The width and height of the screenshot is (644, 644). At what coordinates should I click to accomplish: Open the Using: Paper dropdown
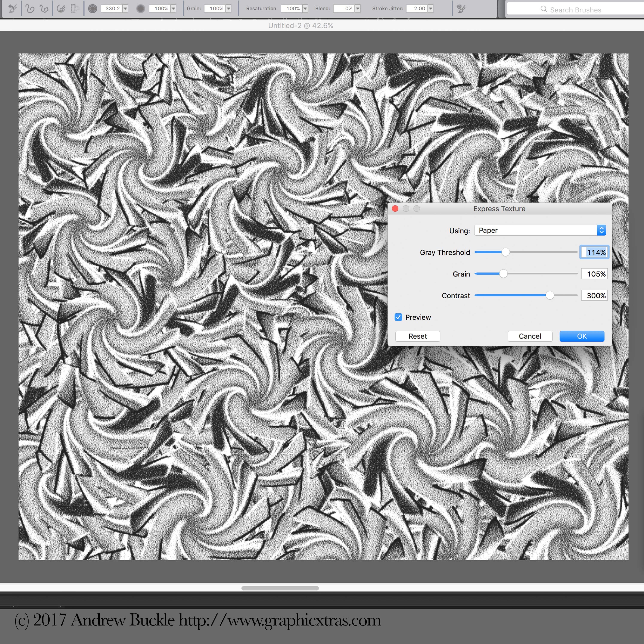(540, 230)
